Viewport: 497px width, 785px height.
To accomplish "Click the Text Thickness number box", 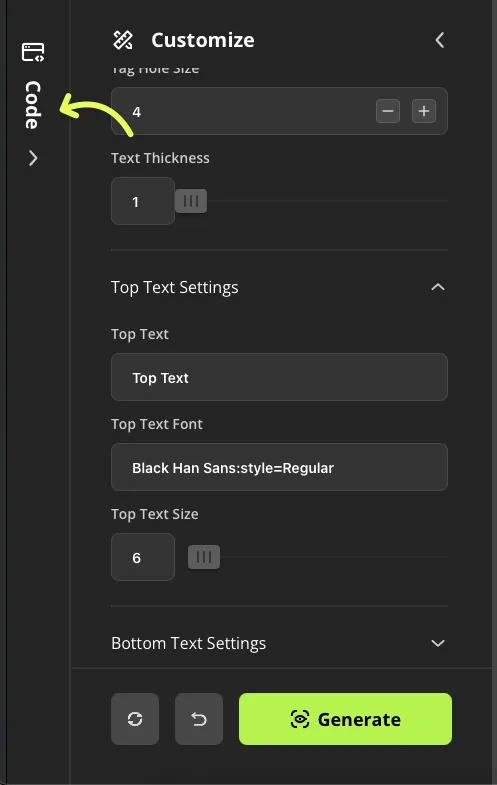I will (x=143, y=201).
